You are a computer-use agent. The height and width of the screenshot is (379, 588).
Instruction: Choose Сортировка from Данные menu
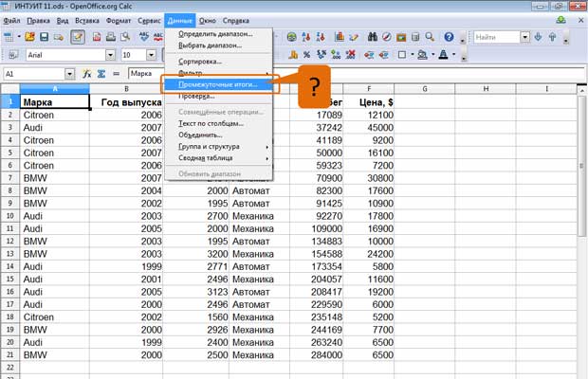click(219, 61)
